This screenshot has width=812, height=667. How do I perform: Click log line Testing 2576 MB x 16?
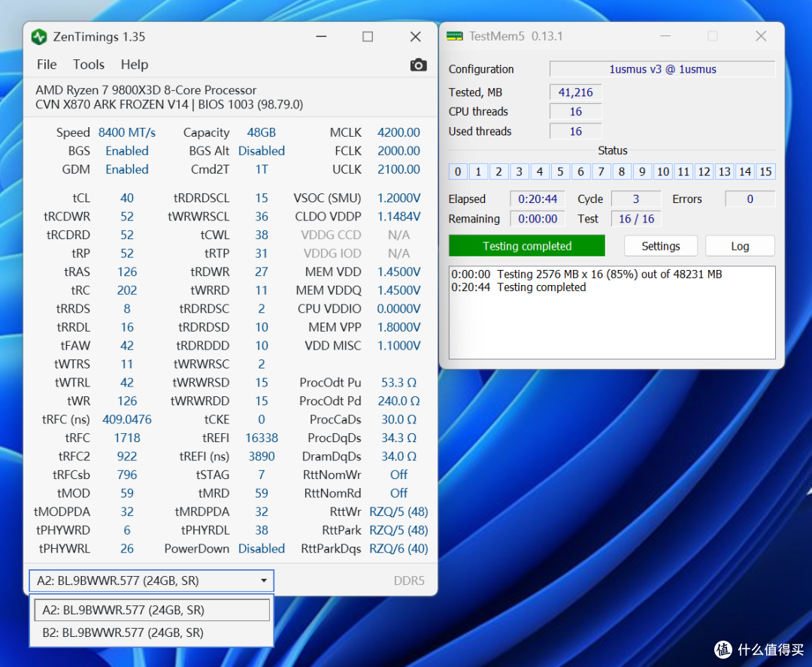point(586,274)
